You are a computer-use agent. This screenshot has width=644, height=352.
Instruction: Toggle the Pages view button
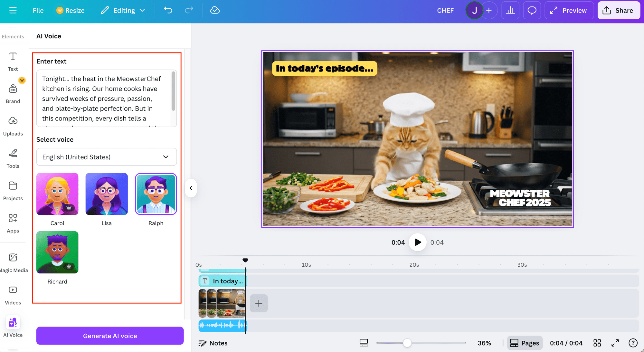pos(525,343)
